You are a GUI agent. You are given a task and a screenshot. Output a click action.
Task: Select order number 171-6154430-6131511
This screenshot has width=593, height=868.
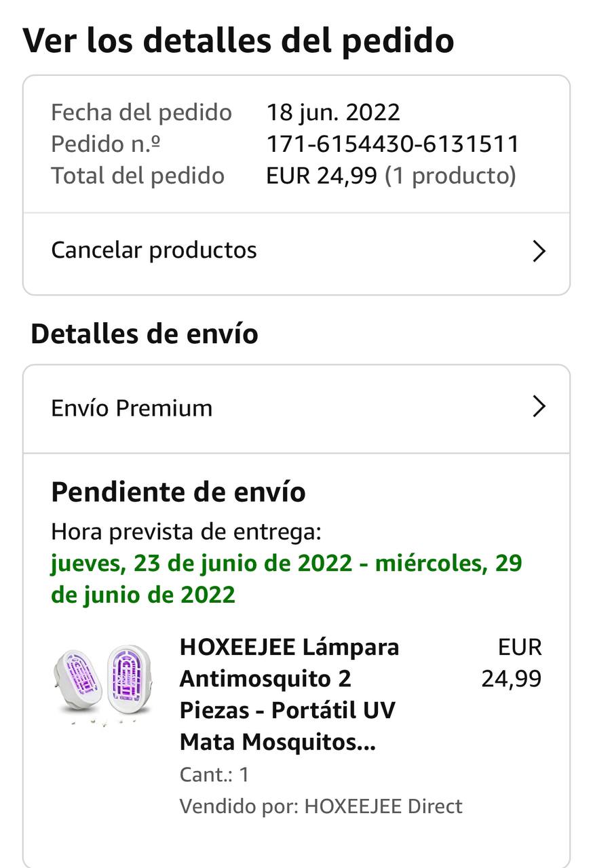(393, 144)
